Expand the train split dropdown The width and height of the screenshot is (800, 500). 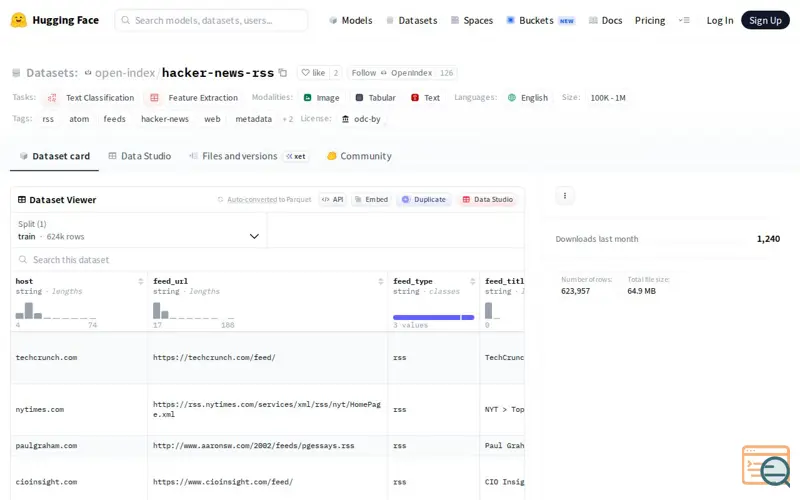(139, 236)
